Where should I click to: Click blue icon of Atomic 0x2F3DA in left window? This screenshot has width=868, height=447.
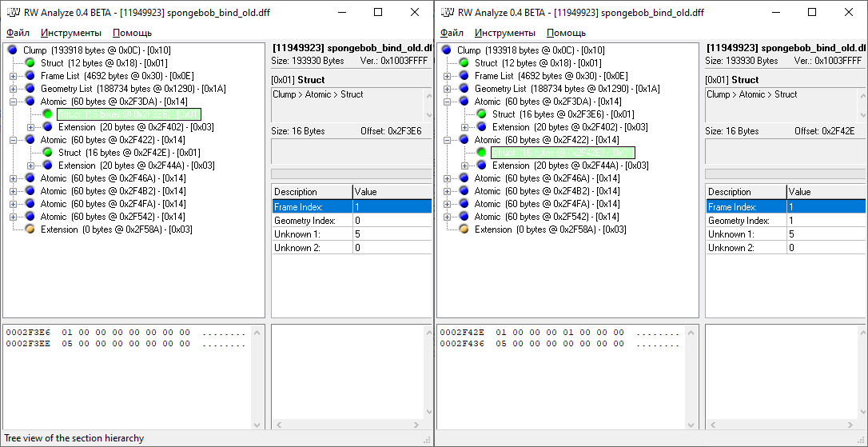[30, 102]
